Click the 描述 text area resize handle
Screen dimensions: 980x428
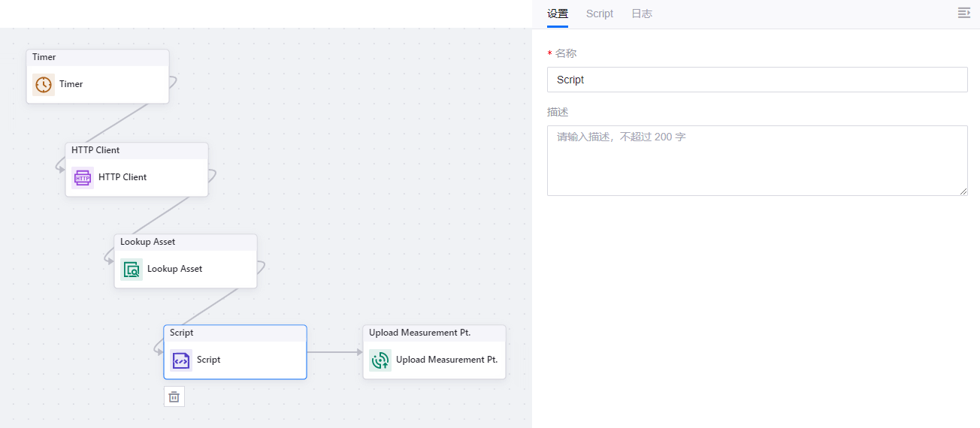[x=963, y=191]
